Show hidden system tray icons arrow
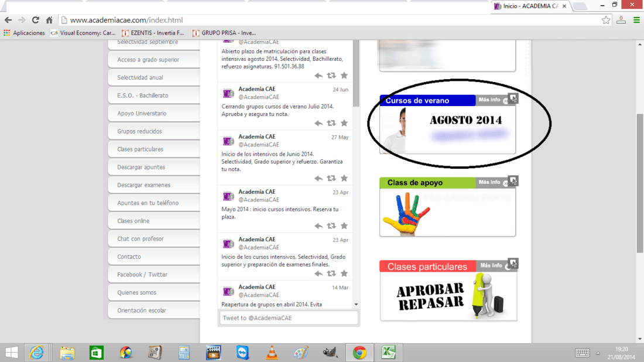The height and width of the screenshot is (362, 644). click(598, 353)
